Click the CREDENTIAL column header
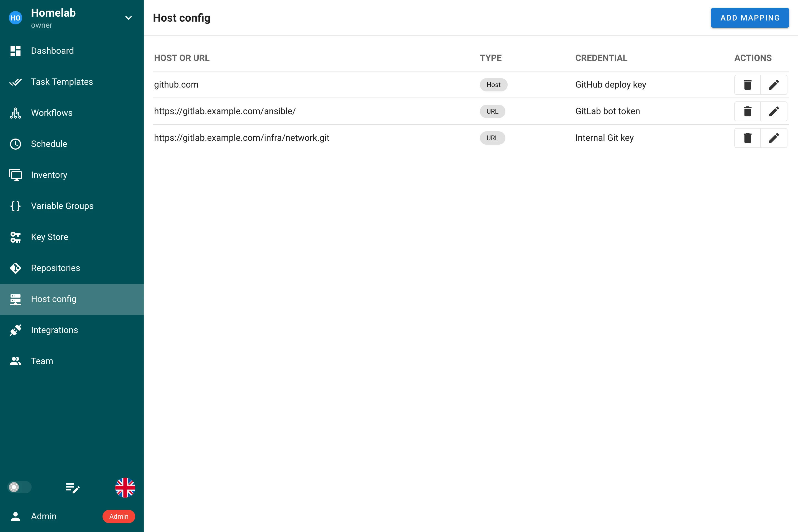This screenshot has width=798, height=532. tap(601, 58)
